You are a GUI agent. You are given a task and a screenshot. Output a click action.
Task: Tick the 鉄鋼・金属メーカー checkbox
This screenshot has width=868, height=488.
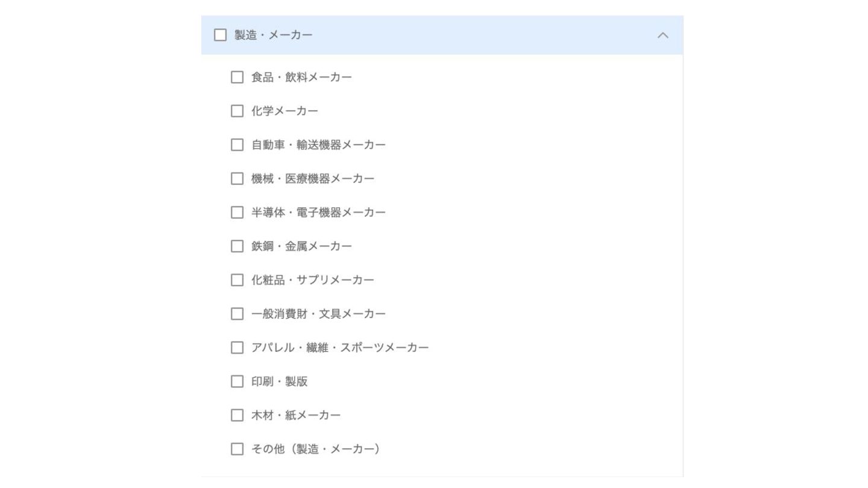coord(237,246)
